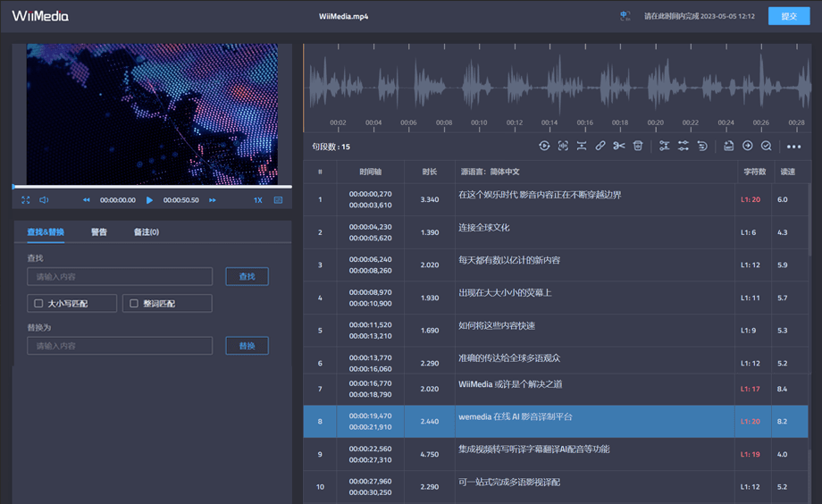Screen dimensions: 822x504
Task: Select subtitle text 如何将这些内容快速
Action: tap(497, 325)
